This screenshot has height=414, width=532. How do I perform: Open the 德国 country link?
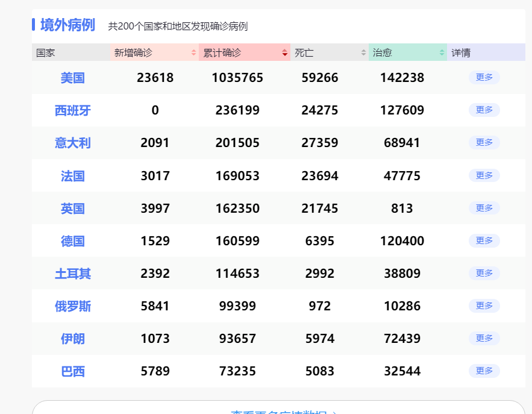(73, 241)
